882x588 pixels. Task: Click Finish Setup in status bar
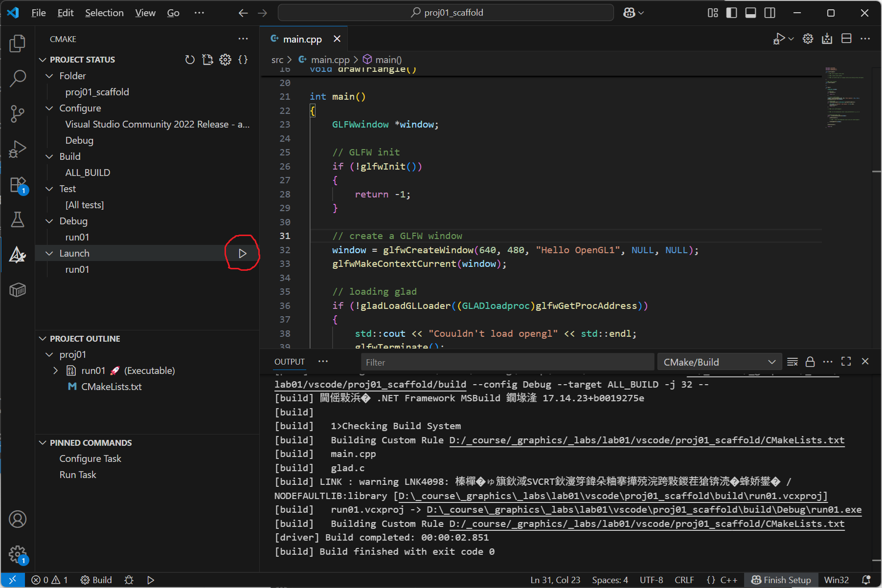point(781,580)
